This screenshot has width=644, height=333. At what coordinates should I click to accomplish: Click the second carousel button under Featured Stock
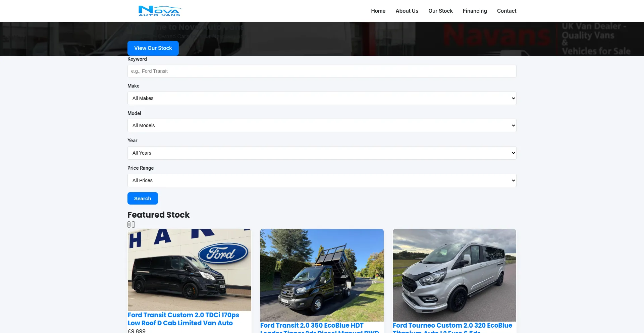[x=133, y=225]
